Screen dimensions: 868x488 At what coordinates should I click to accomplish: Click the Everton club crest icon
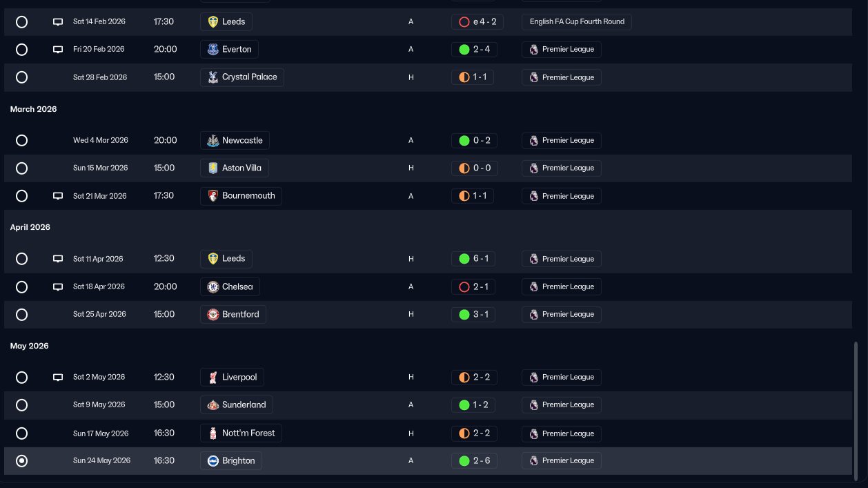click(213, 50)
